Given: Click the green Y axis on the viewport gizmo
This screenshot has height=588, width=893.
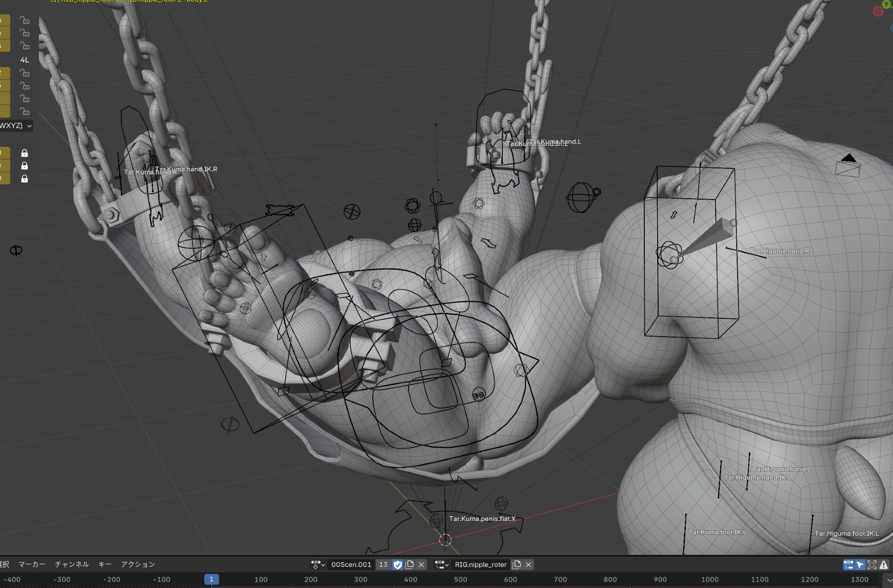Looking at the screenshot, I should (x=886, y=4).
